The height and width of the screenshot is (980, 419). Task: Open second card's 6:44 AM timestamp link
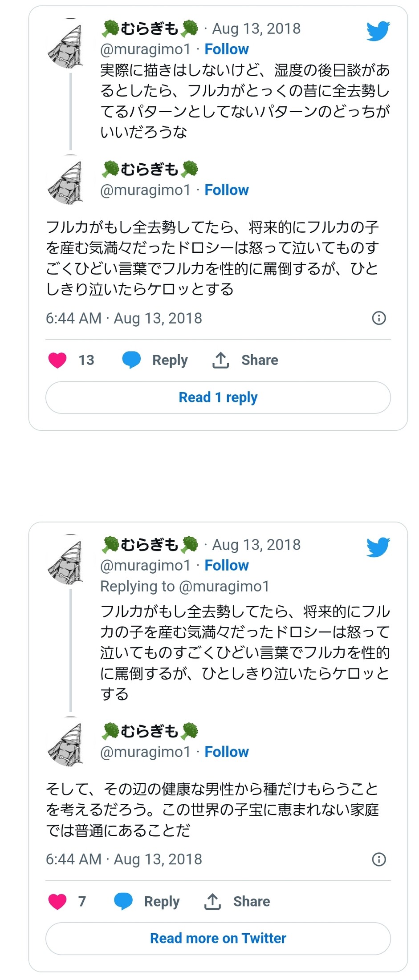[124, 859]
